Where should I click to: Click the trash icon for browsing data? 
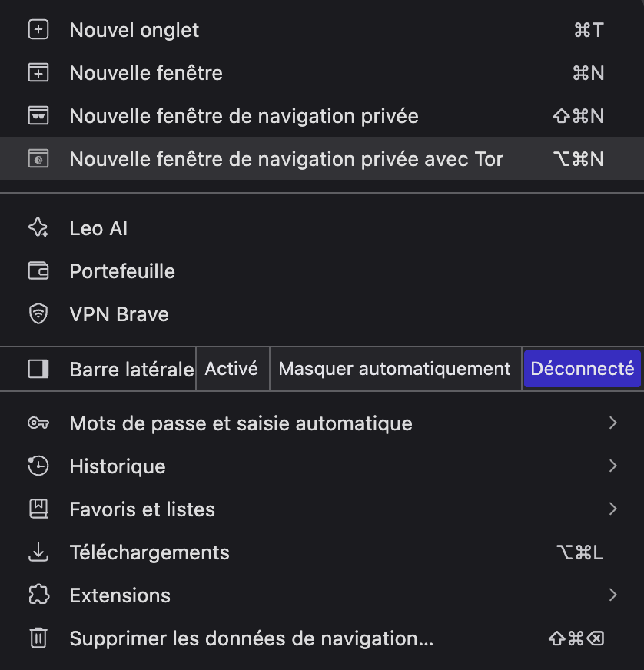(38, 638)
